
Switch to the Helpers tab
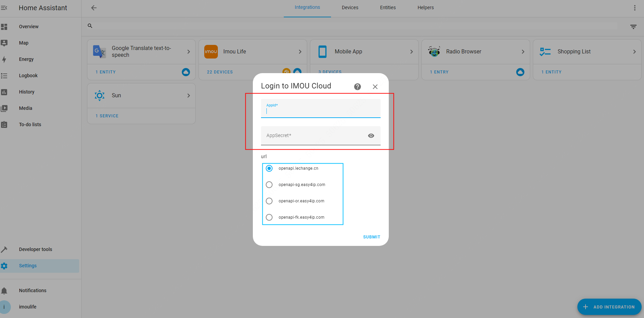pos(425,7)
